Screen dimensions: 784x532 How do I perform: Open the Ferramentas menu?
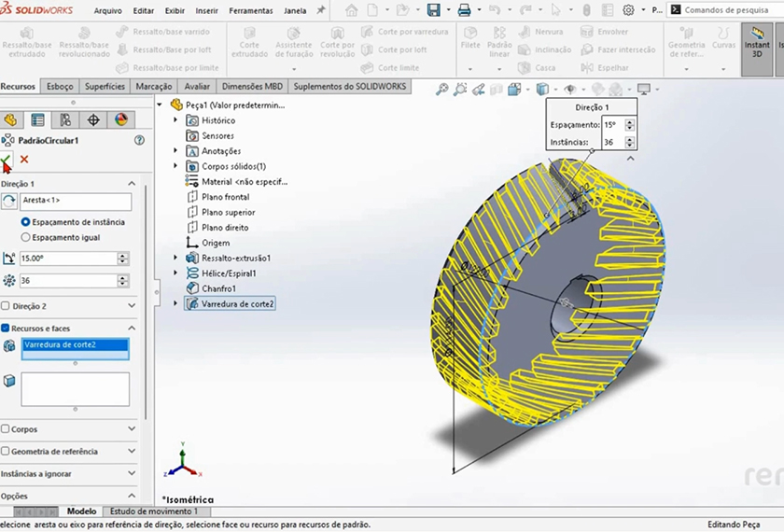coord(250,11)
